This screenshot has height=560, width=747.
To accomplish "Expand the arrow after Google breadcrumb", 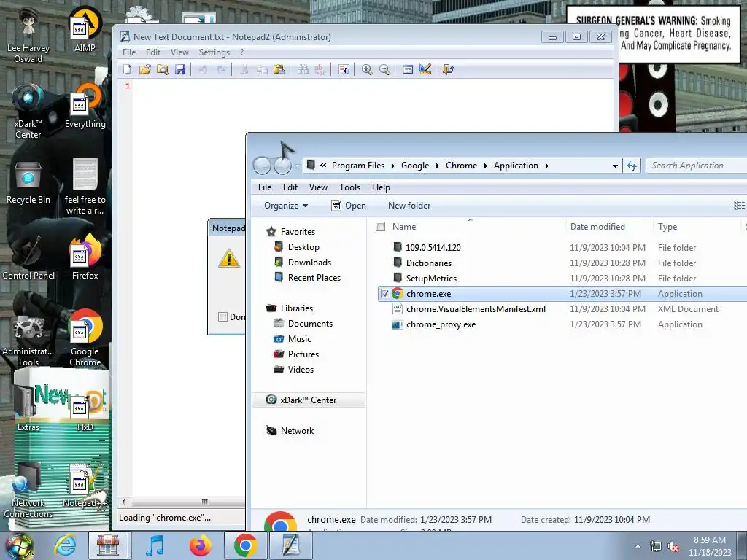I will [438, 166].
